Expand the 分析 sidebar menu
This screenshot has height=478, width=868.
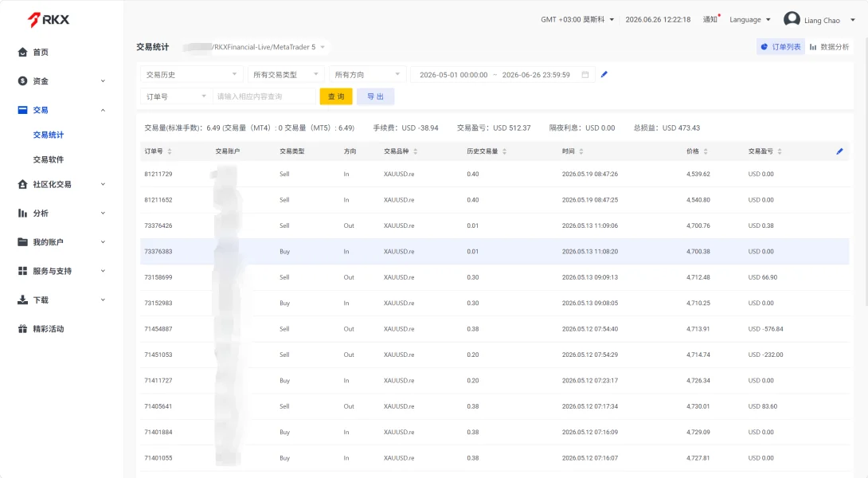(103, 213)
